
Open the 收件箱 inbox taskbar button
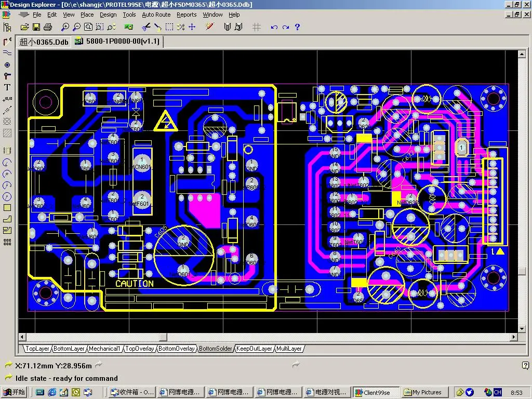coord(133,392)
